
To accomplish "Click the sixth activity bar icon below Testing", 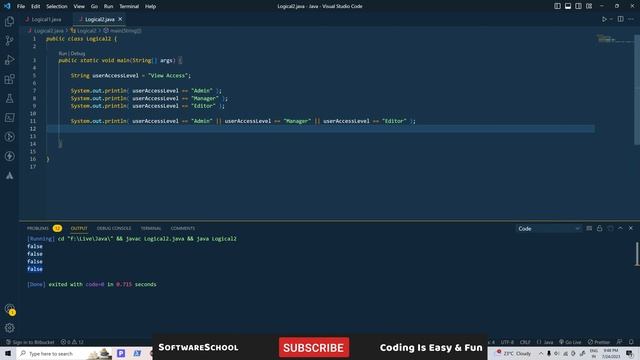I will 9,118.
